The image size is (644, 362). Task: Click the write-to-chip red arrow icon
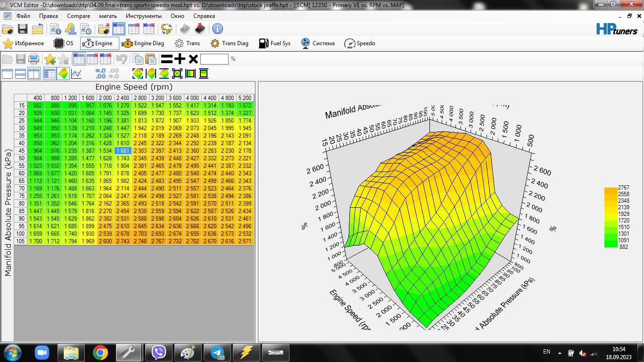(200, 29)
